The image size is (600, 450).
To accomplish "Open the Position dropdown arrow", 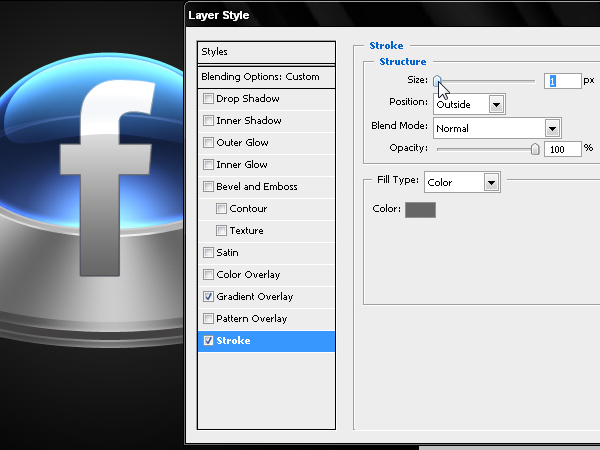I will 496,104.
